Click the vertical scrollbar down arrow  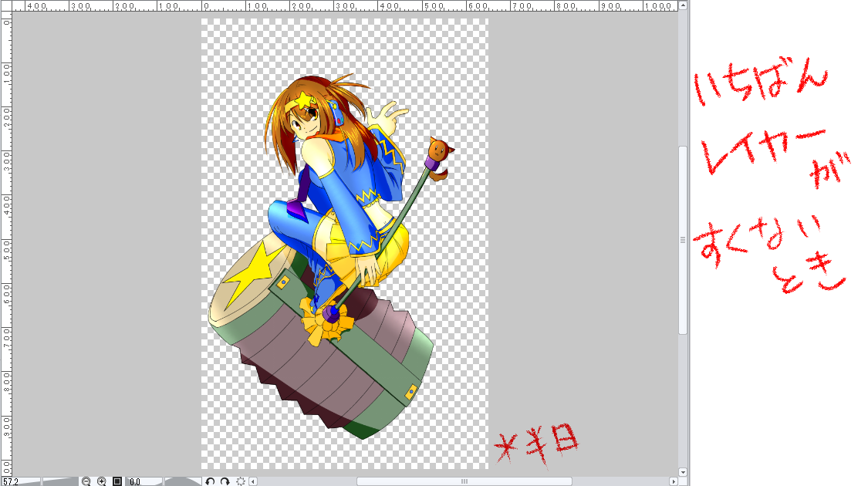pos(683,471)
